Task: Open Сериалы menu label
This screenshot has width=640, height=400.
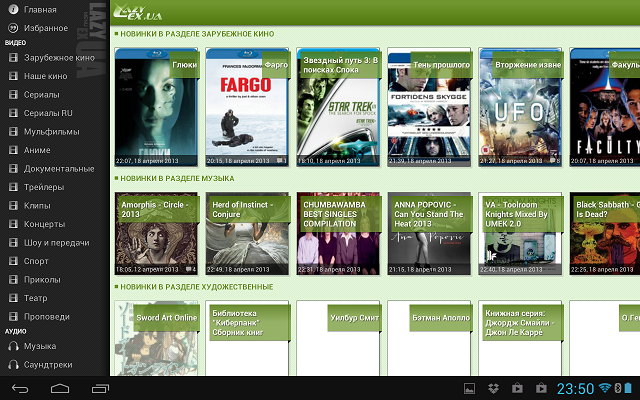Action: (x=42, y=95)
